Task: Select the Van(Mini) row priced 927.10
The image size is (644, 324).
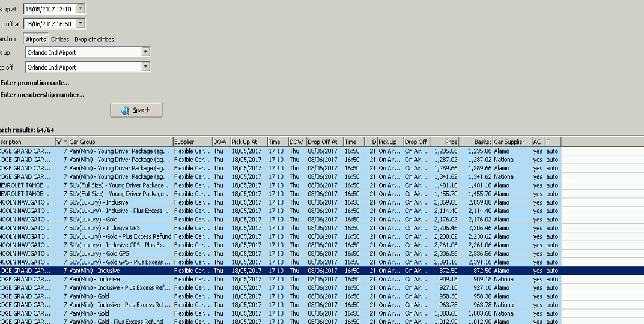Action: [x=281, y=288]
